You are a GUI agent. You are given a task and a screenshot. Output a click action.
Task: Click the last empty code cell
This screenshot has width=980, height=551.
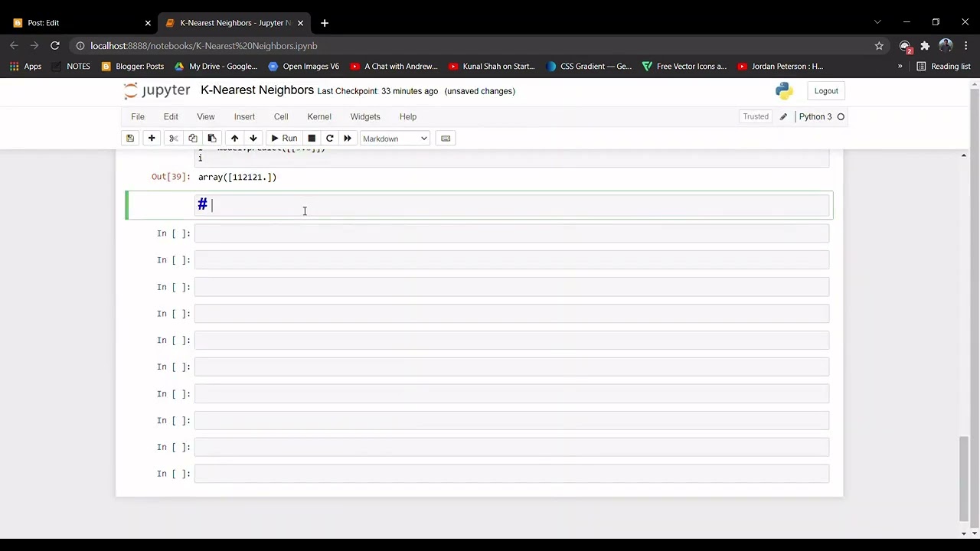(x=512, y=474)
